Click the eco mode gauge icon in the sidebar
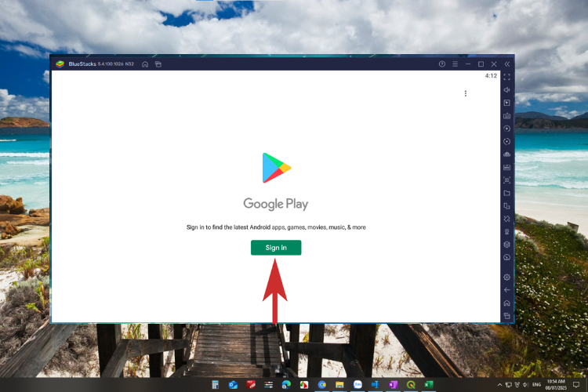The image size is (588, 392). pyautogui.click(x=507, y=257)
